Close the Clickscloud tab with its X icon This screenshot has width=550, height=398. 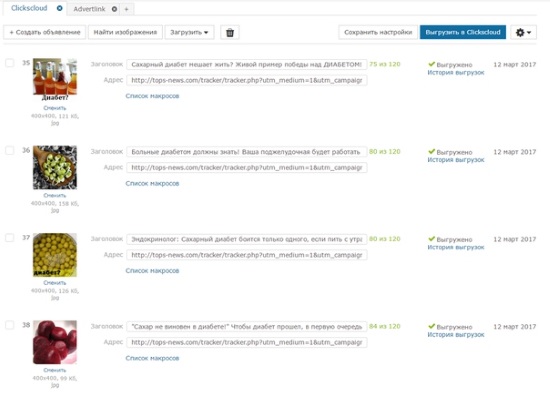60,8
